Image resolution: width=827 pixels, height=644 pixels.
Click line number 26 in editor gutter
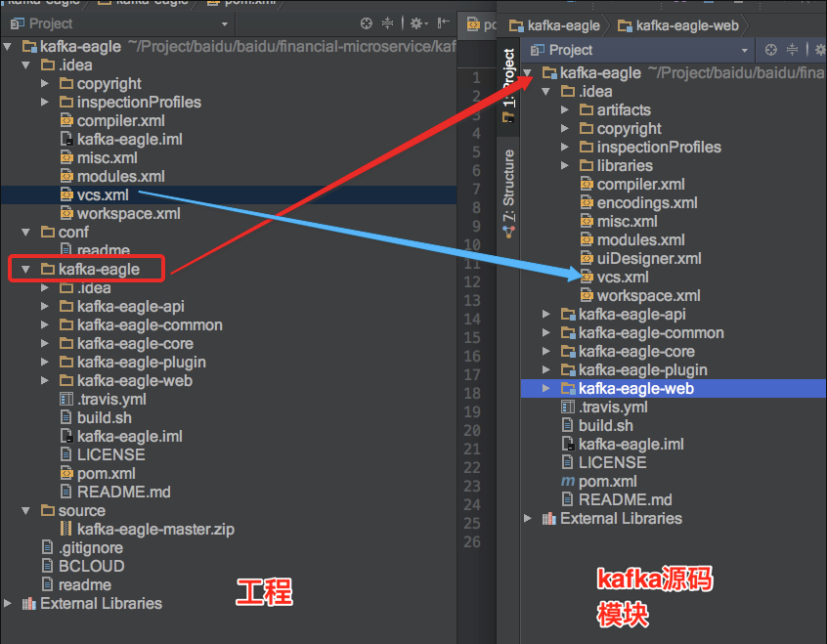click(x=472, y=541)
